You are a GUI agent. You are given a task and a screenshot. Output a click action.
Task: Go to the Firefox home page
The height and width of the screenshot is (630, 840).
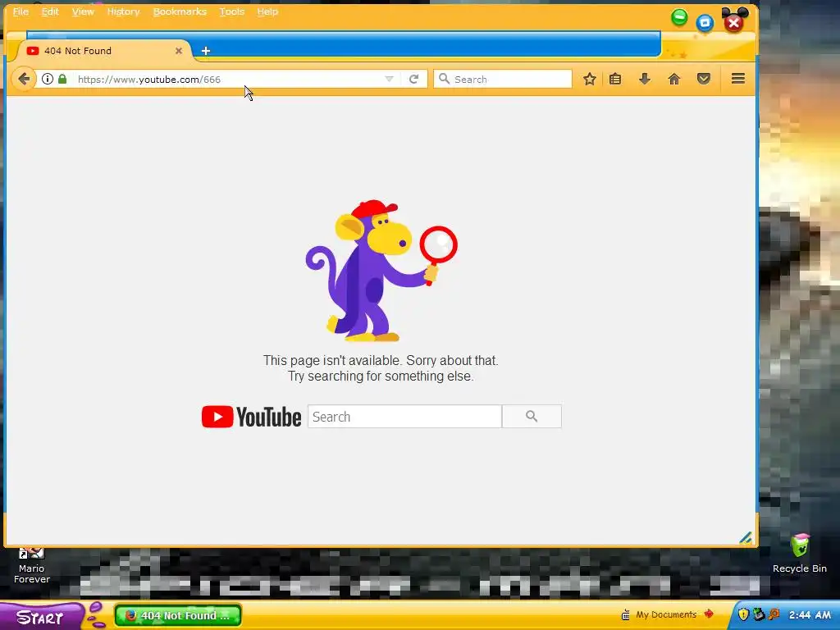(x=674, y=80)
